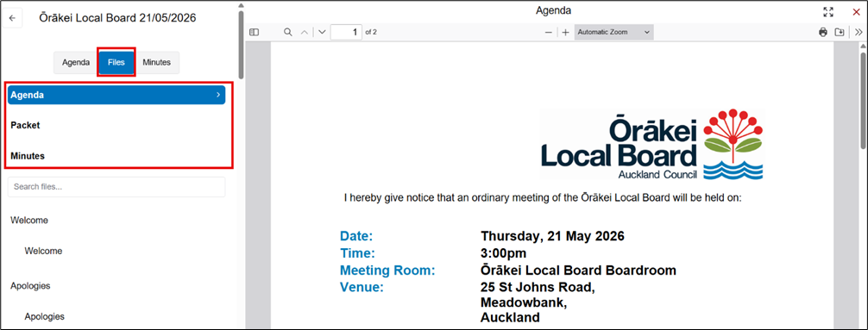Expand the viewer to fullscreen
The height and width of the screenshot is (330, 868).
[x=828, y=12]
